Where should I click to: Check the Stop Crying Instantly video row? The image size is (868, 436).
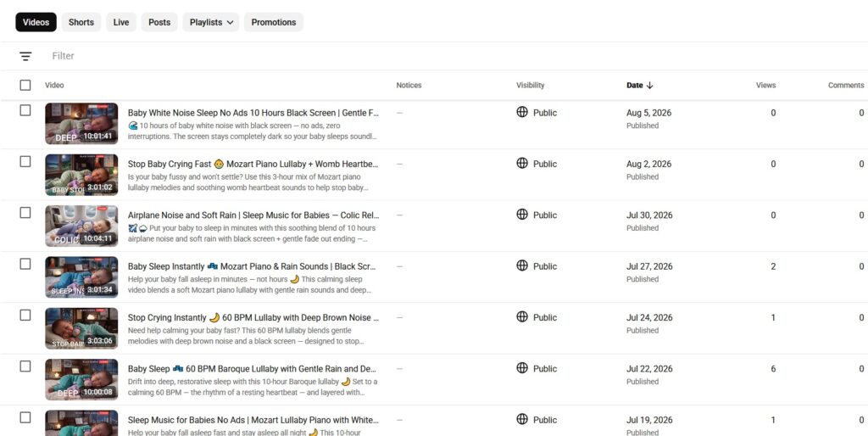pos(25,316)
